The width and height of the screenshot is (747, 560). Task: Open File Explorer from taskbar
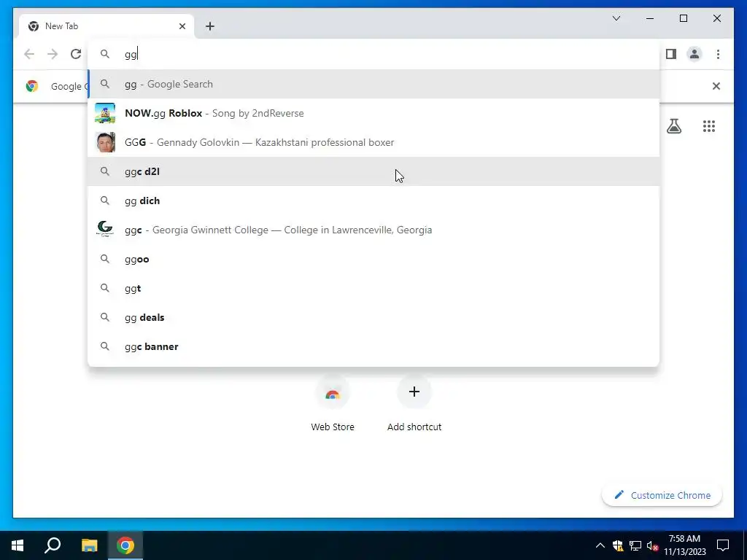tap(89, 545)
